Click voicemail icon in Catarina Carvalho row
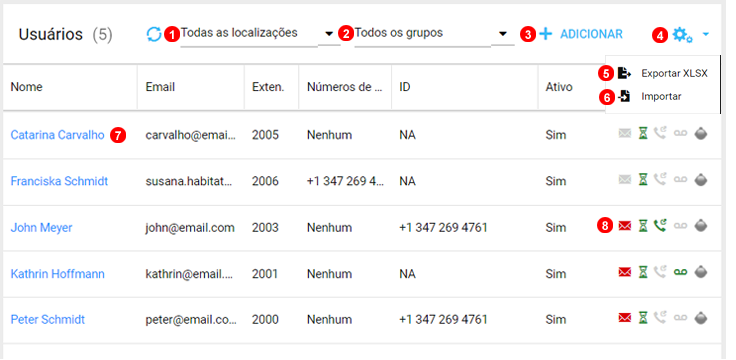 click(x=680, y=134)
